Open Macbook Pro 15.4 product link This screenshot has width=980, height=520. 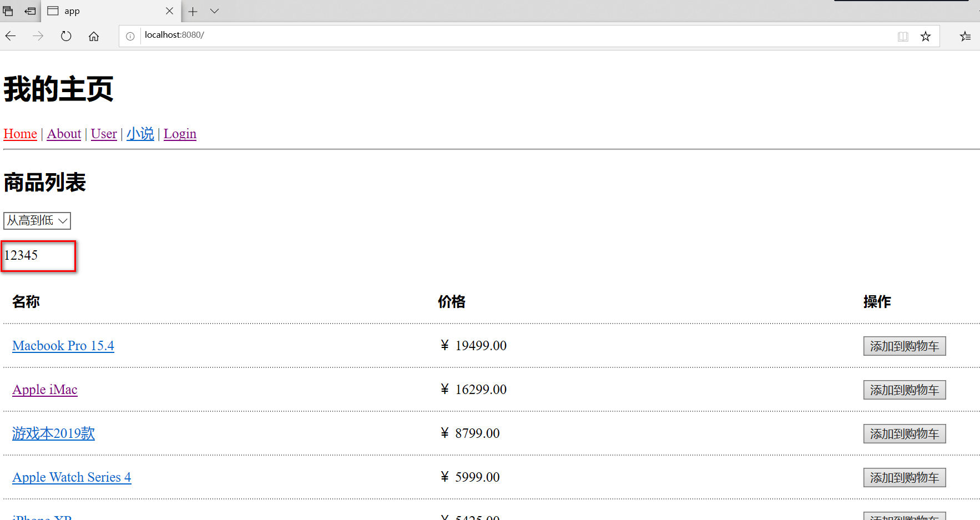pyautogui.click(x=63, y=346)
